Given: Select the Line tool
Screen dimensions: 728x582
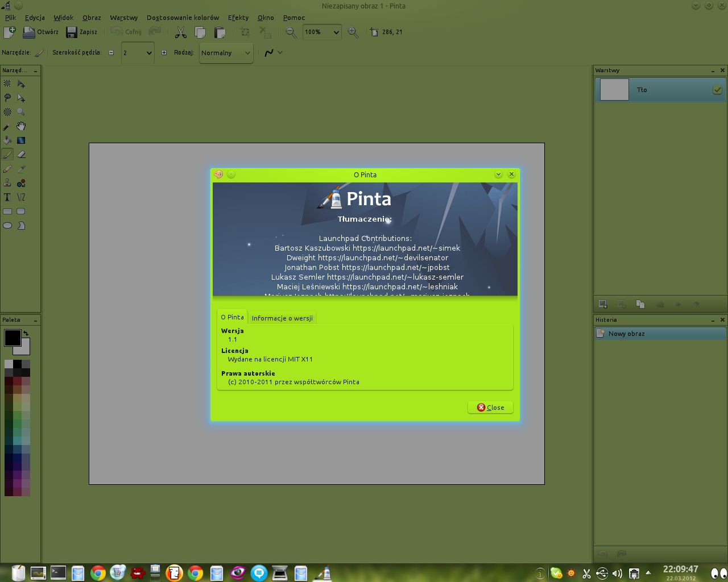Looking at the screenshot, I should 21,197.
